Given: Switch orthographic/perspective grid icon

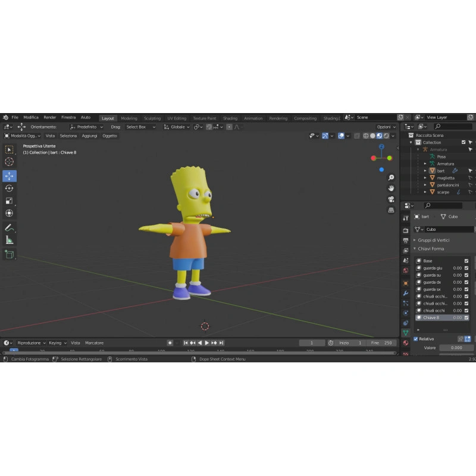Looking at the screenshot, I should [x=391, y=210].
